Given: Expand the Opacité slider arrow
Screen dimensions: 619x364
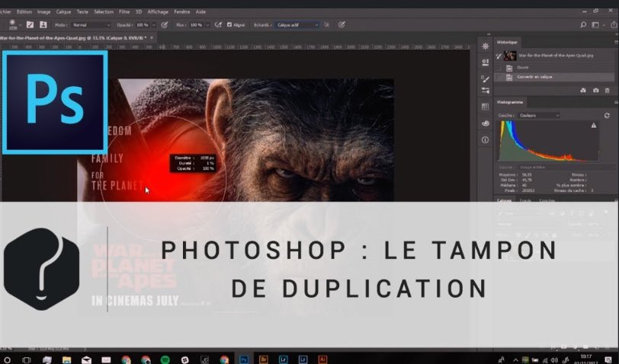Looking at the screenshot, I should (x=154, y=25).
